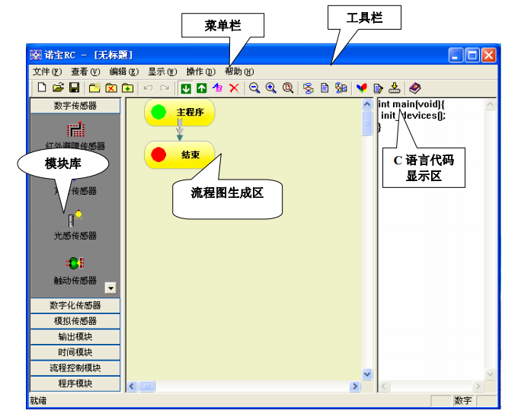Click the zoom in magnifier icon

point(271,87)
